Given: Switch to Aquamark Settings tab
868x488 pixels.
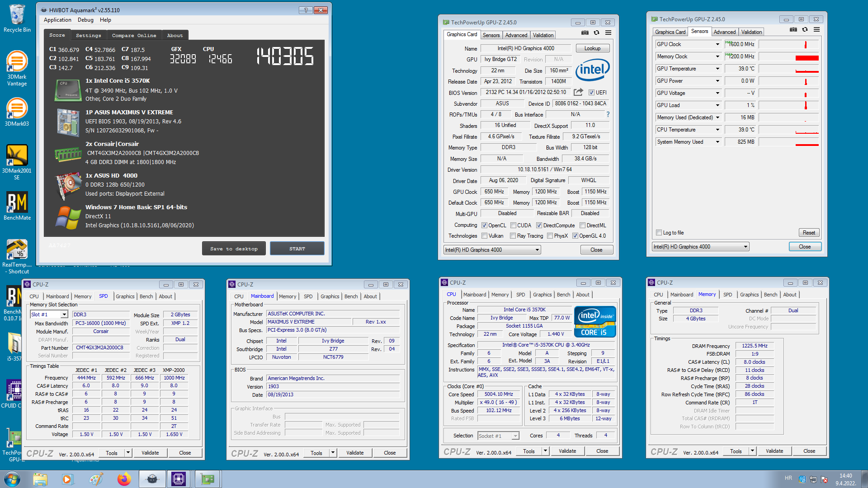Looking at the screenshot, I should 89,35.
